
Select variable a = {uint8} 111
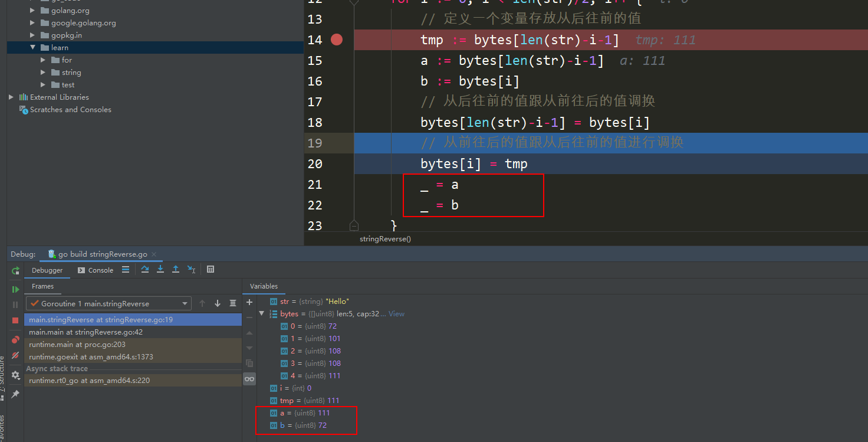300,413
